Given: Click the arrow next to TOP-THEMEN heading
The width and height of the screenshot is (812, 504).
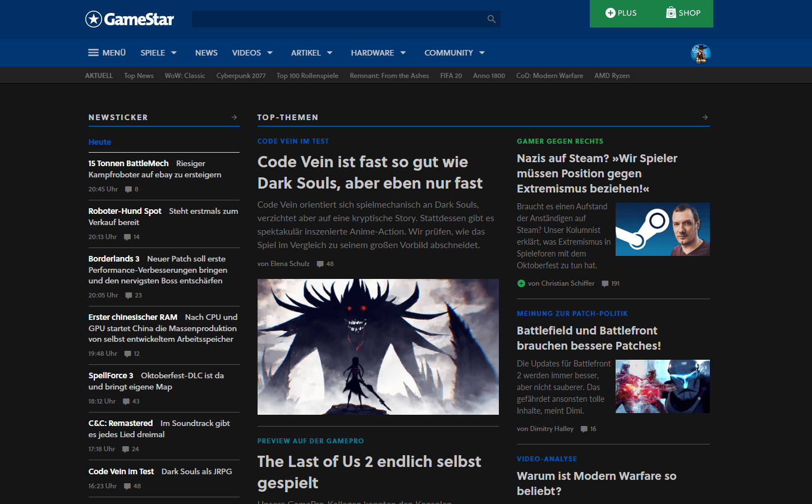Looking at the screenshot, I should coord(704,117).
